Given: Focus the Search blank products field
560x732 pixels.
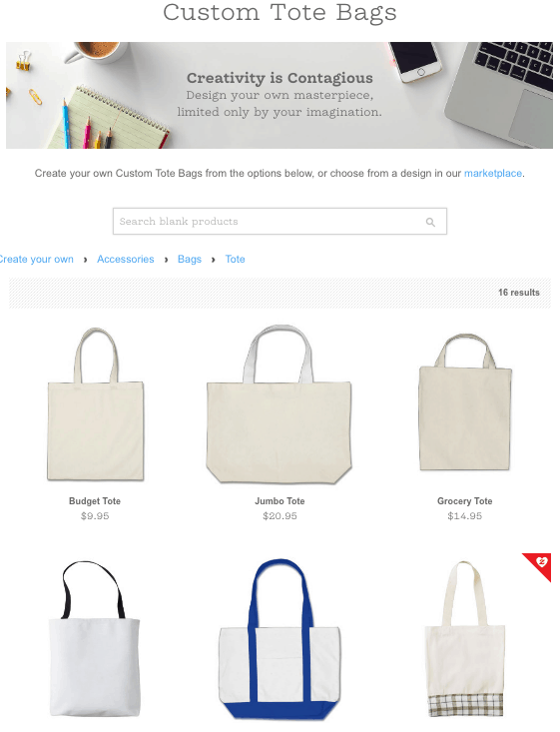Looking at the screenshot, I should tap(280, 222).
